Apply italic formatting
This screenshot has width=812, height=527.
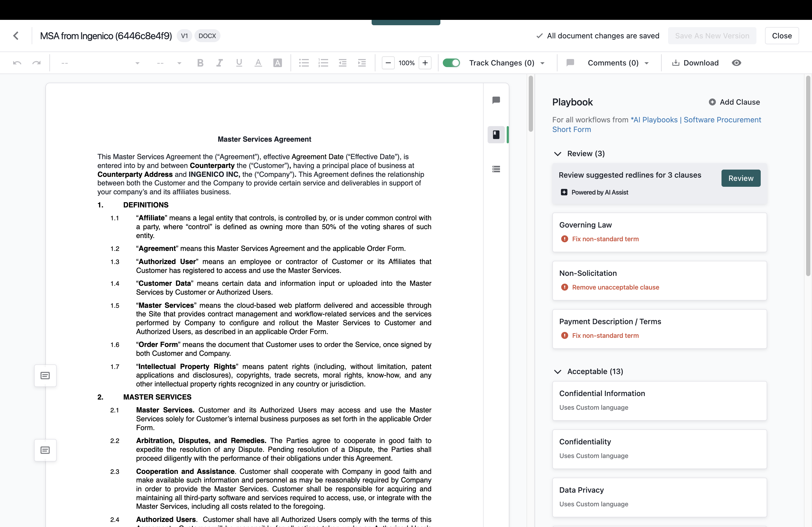click(219, 63)
